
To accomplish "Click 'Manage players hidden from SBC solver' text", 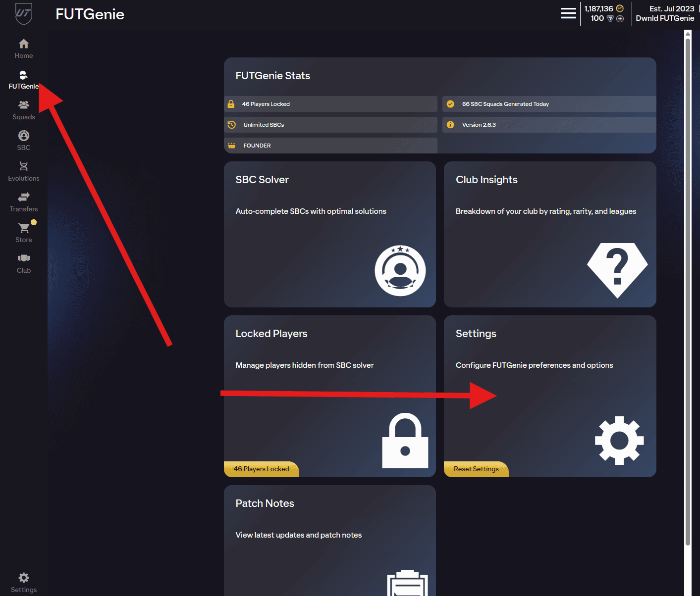I will [x=305, y=365].
